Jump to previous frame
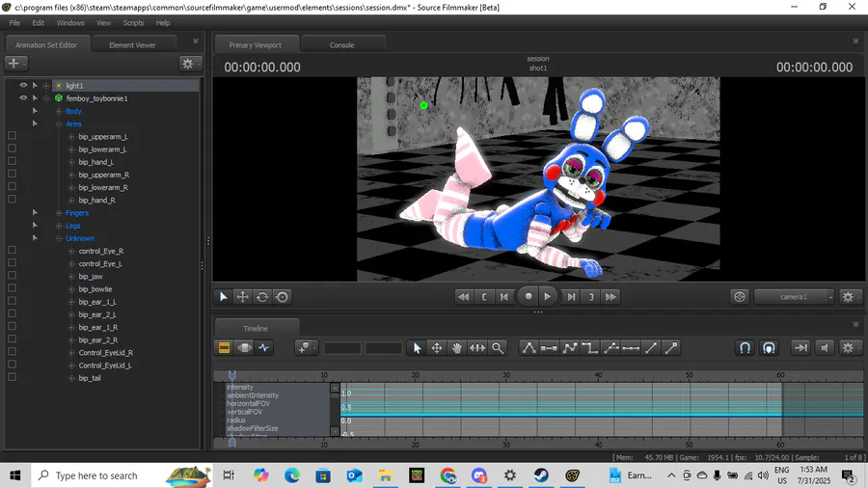The width and height of the screenshot is (868, 488). pyautogui.click(x=503, y=297)
